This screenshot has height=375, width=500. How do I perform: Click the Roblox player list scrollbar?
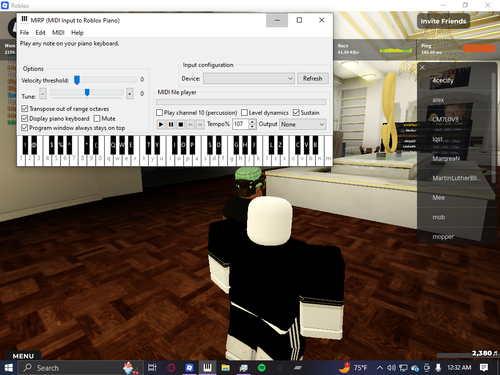coord(493,127)
